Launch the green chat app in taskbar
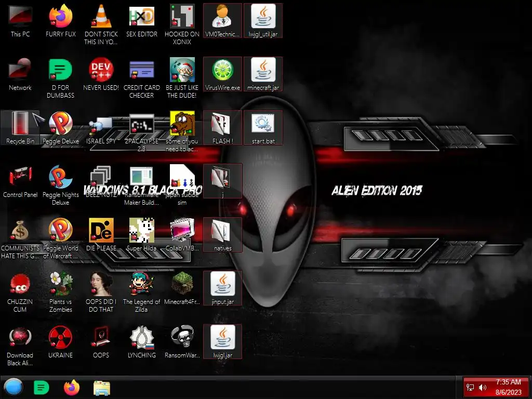The image size is (532, 399). [x=42, y=388]
